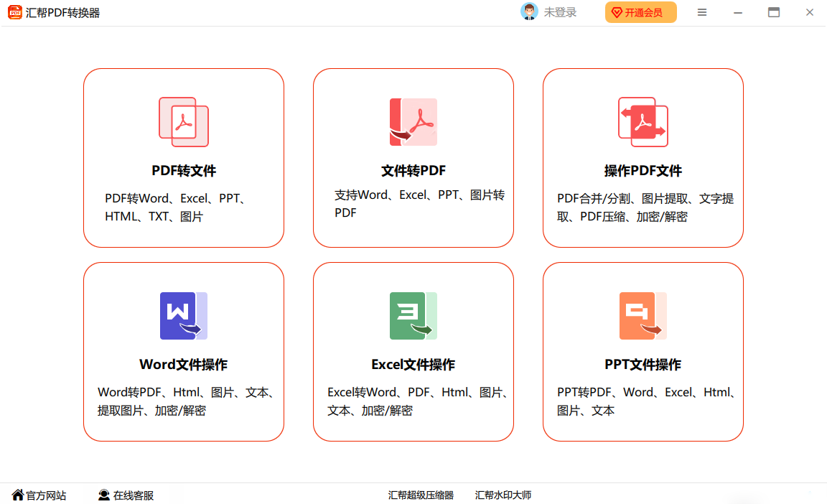Select the 文件转PDF card description
The height and width of the screenshot is (504, 827).
(419, 204)
